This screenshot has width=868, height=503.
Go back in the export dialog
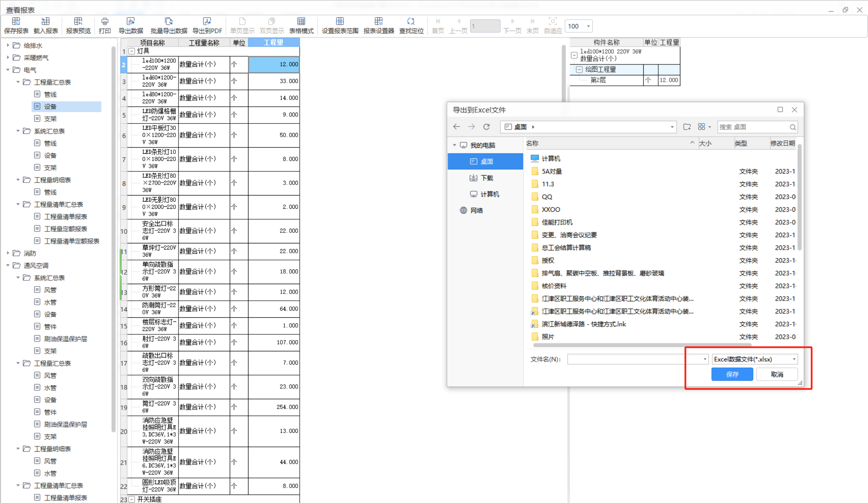457,127
